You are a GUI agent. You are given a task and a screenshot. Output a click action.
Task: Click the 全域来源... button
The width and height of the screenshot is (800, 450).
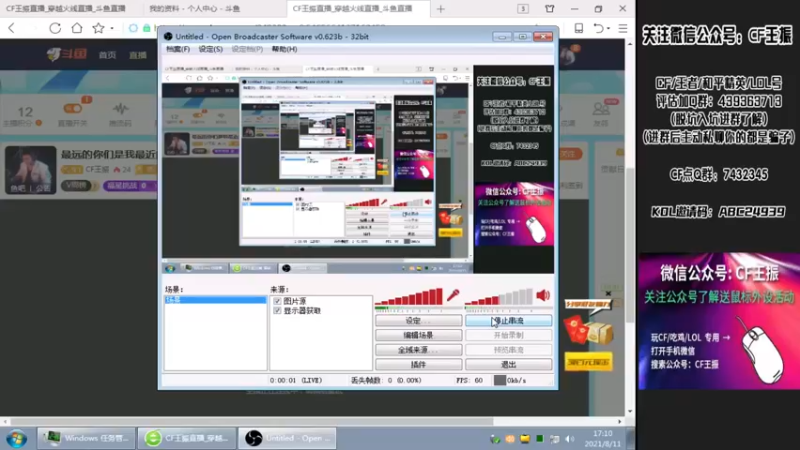418,350
